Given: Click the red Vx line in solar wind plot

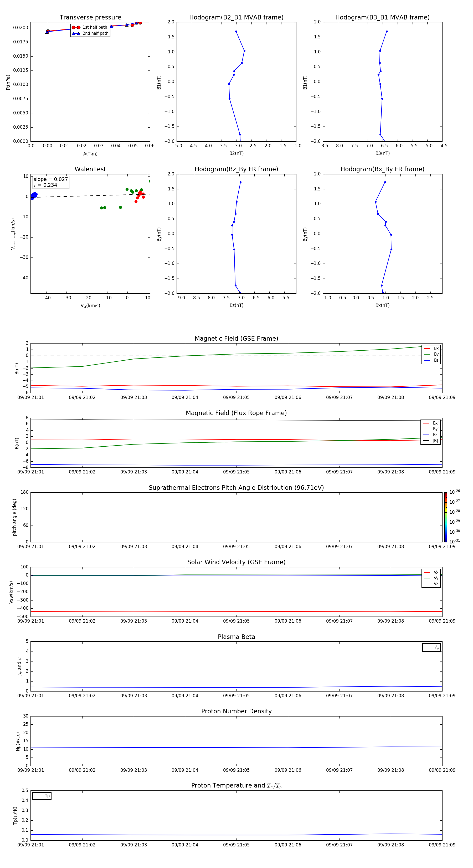Looking at the screenshot, I should 236,612.
